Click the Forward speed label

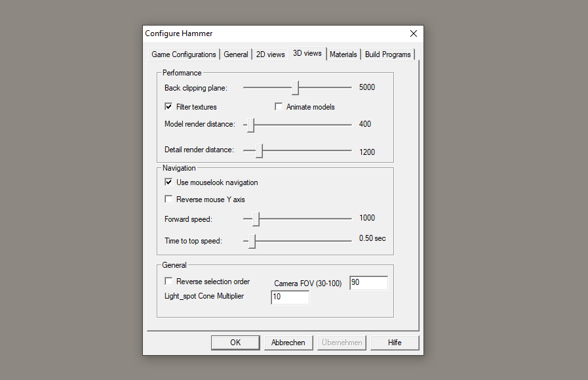188,219
